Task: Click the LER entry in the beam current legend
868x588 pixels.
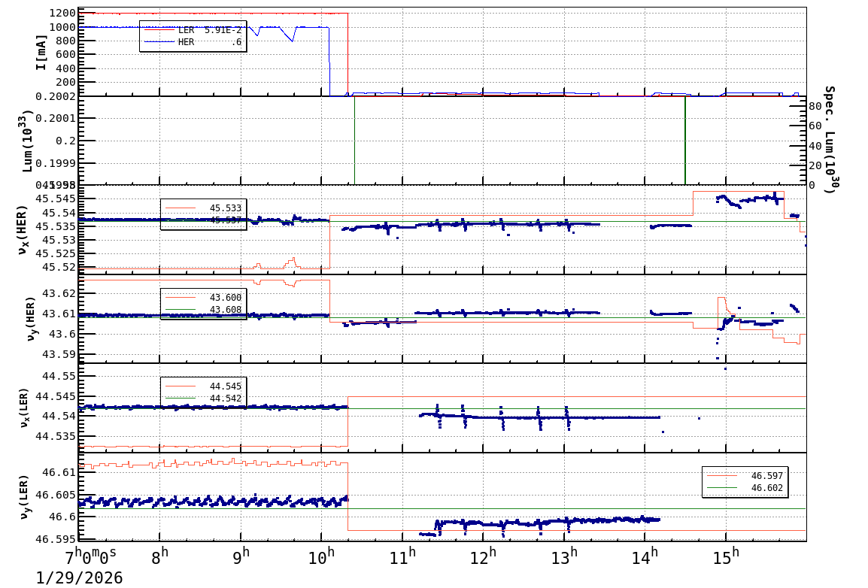Action: coord(193,30)
